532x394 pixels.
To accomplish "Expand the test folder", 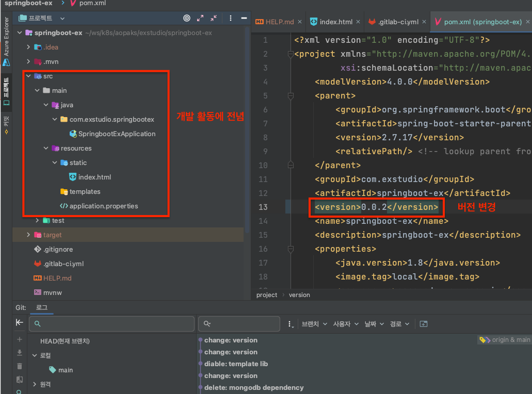I will pyautogui.click(x=37, y=220).
